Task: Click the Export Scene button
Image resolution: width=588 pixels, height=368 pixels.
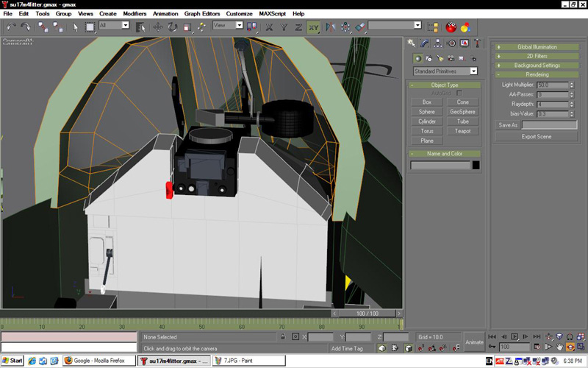Action: pyautogui.click(x=537, y=136)
